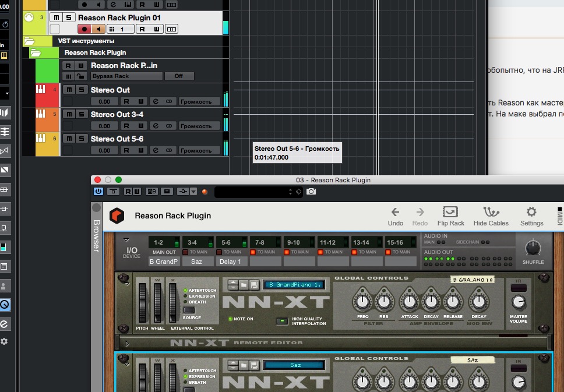Toggle plugin Read automation R button
The width and height of the screenshot is (564, 392).
pos(128,191)
